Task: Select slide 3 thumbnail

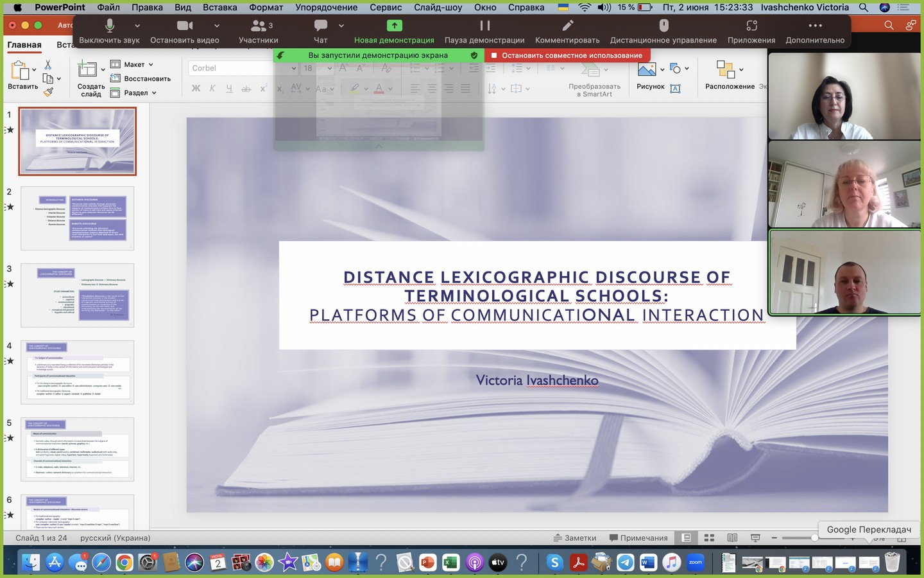Action: click(x=78, y=295)
